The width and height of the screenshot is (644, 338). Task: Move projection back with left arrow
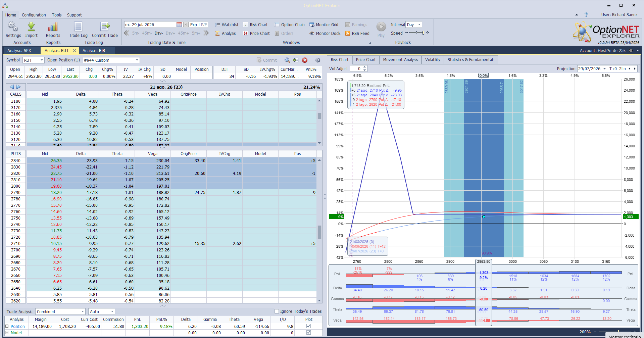(x=630, y=68)
